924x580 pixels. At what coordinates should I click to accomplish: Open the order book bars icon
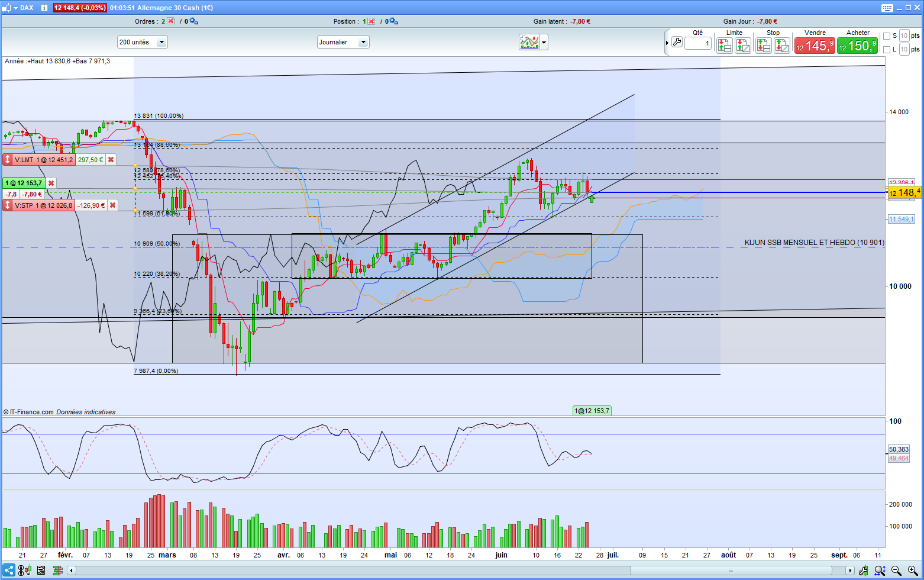click(x=58, y=571)
